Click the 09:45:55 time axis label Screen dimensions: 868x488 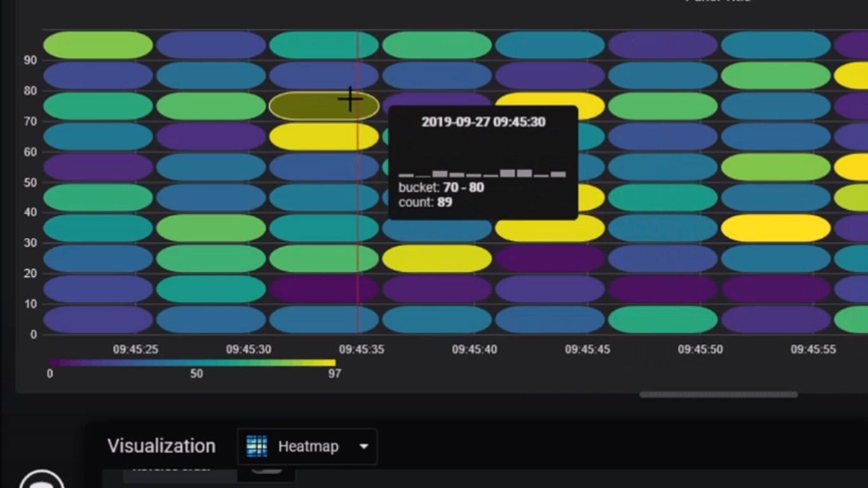click(813, 349)
